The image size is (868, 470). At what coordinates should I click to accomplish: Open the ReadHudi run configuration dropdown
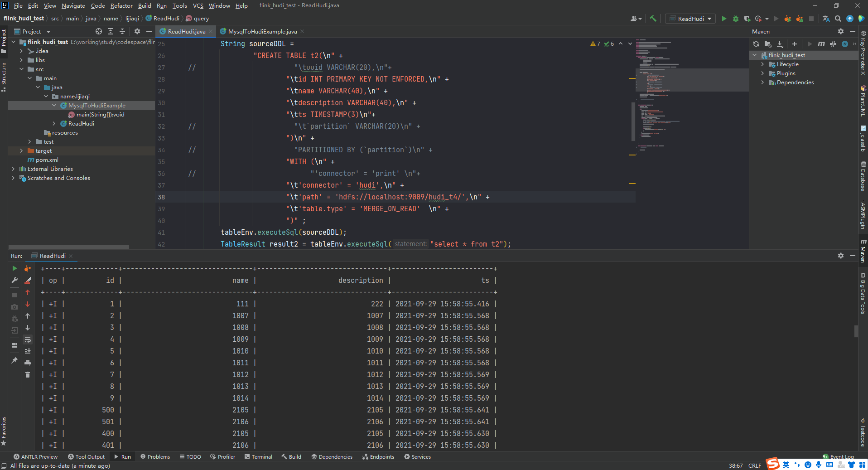coord(690,19)
